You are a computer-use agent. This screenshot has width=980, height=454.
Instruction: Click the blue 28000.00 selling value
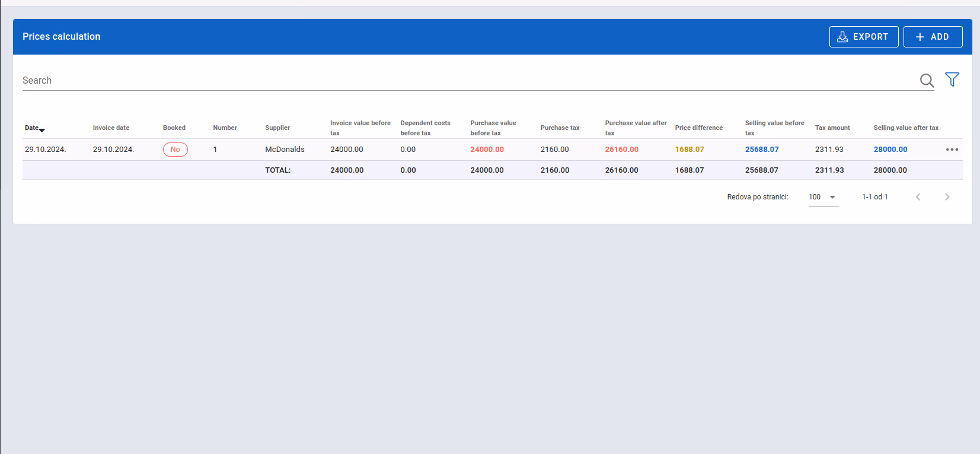(890, 150)
